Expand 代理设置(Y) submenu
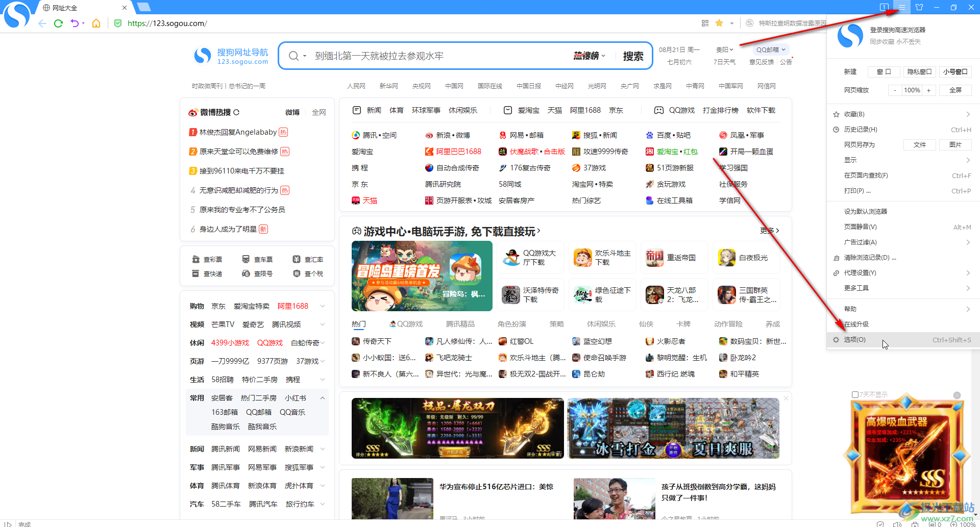This screenshot has height=527, width=980. 903,273
